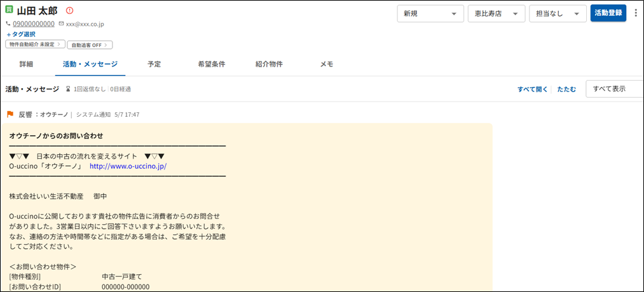Click the 株式会社いい生活不動産 御中 line
This screenshot has width=644, height=292.
[58, 196]
